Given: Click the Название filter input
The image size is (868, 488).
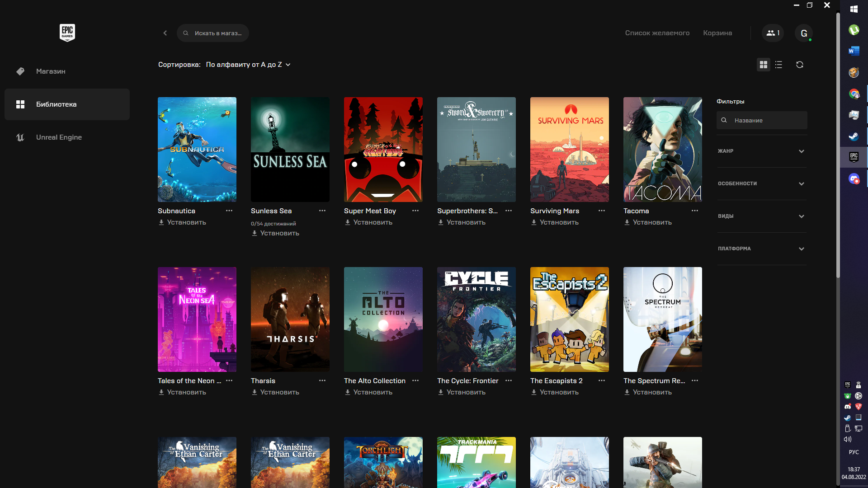Looking at the screenshot, I should tap(762, 120).
